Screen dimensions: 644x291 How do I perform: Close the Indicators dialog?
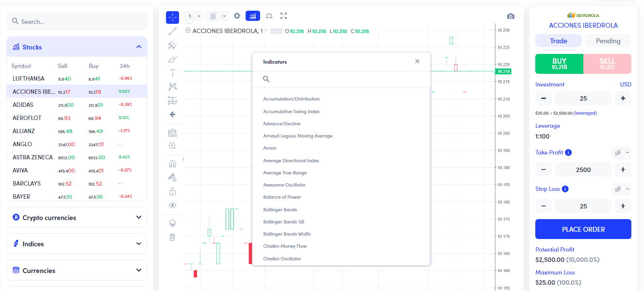(417, 61)
